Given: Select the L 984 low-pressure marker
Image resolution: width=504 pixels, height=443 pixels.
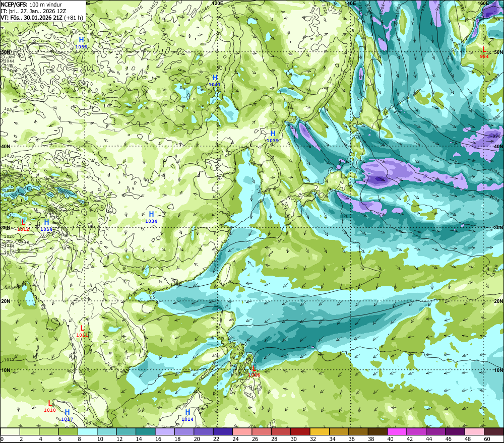Looking at the screenshot, I should click(484, 52).
